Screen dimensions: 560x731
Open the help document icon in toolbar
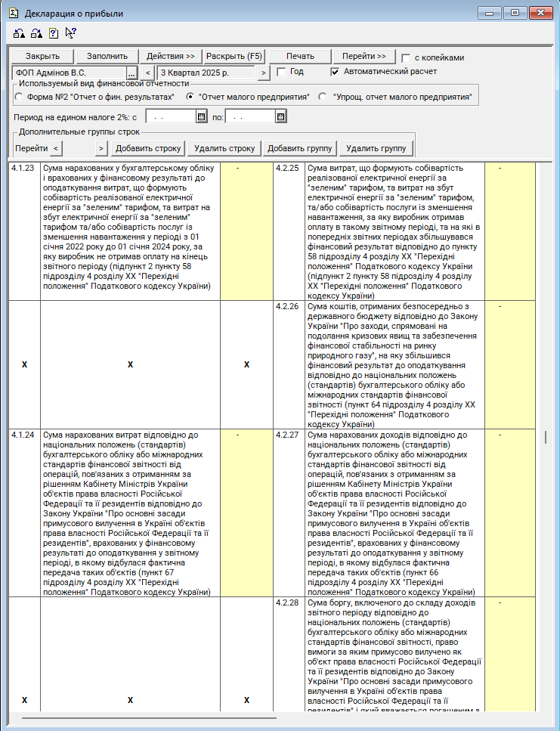(53, 33)
